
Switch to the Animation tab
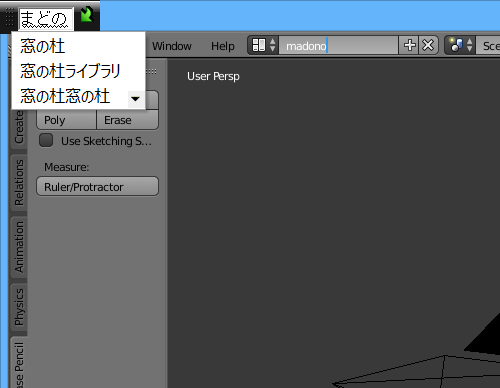point(19,247)
